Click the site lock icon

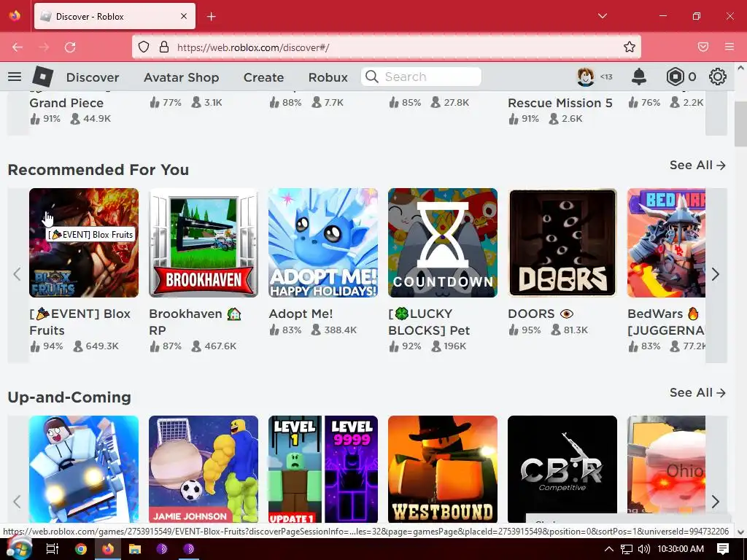[x=164, y=47]
